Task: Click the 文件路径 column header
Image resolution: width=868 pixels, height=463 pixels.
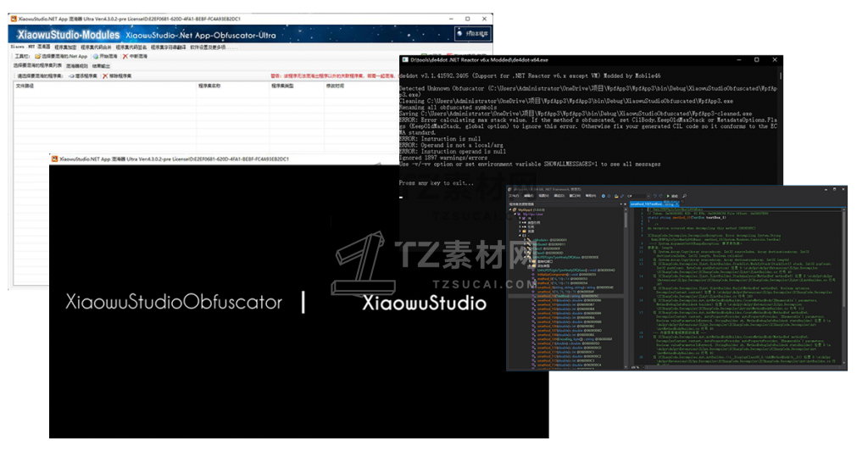Action: 25,86
